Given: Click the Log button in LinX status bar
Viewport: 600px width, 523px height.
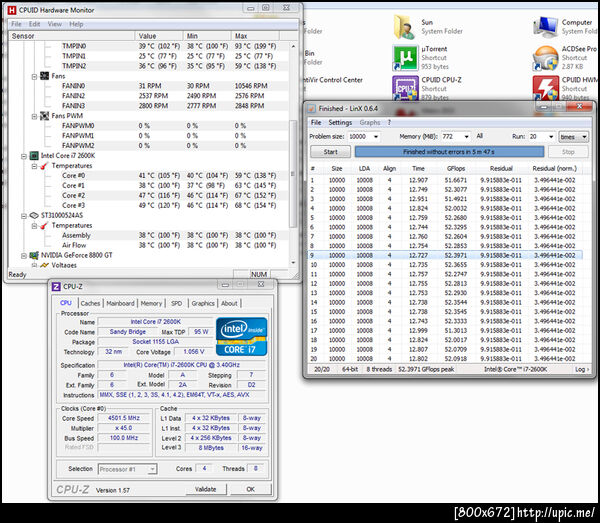Looking at the screenshot, I should coord(581,369).
